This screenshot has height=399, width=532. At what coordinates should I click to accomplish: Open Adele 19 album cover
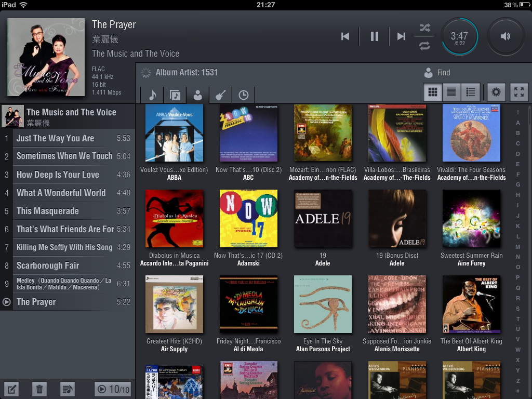coord(323,219)
